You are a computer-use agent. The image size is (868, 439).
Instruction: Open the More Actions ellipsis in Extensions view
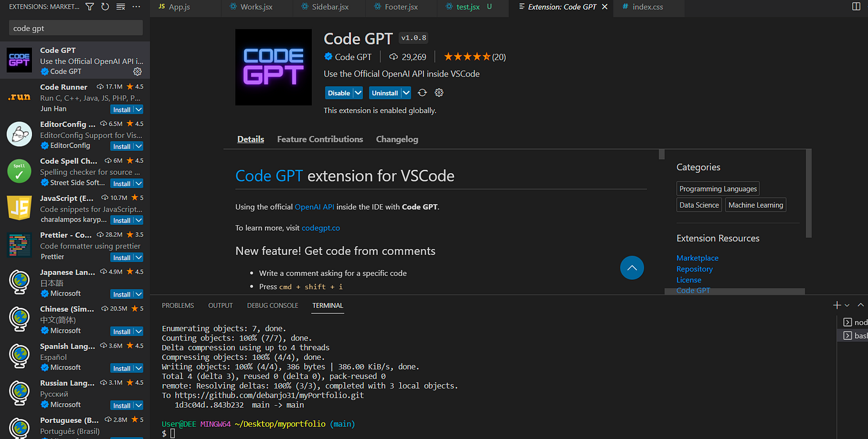coord(136,6)
